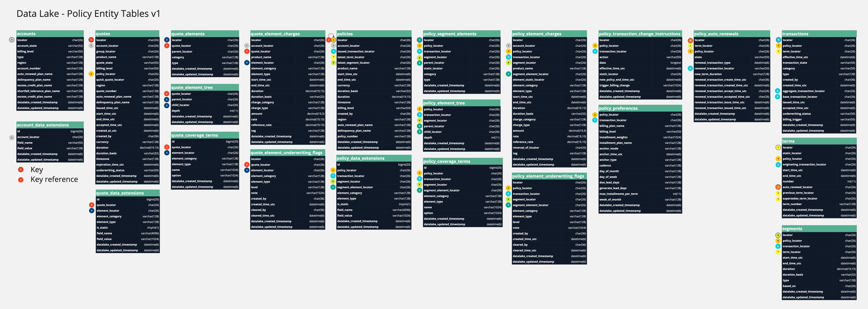Select the policy_auto_renewals table header
868x309 pixels.
[x=732, y=34]
